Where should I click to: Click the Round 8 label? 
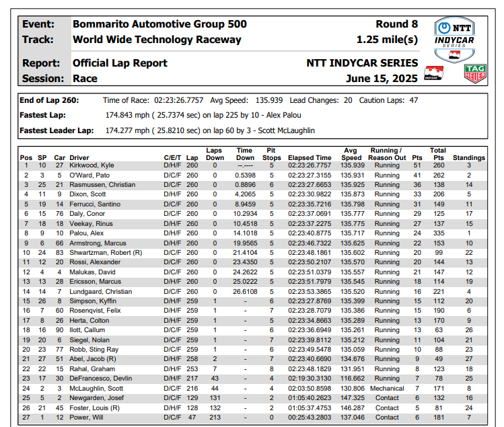coord(396,24)
